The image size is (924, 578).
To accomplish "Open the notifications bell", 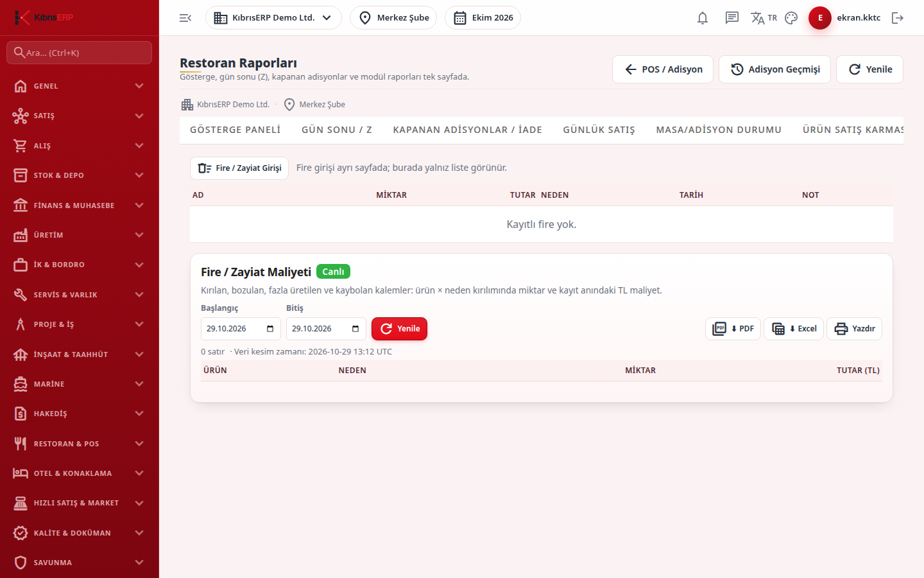I will pyautogui.click(x=703, y=18).
